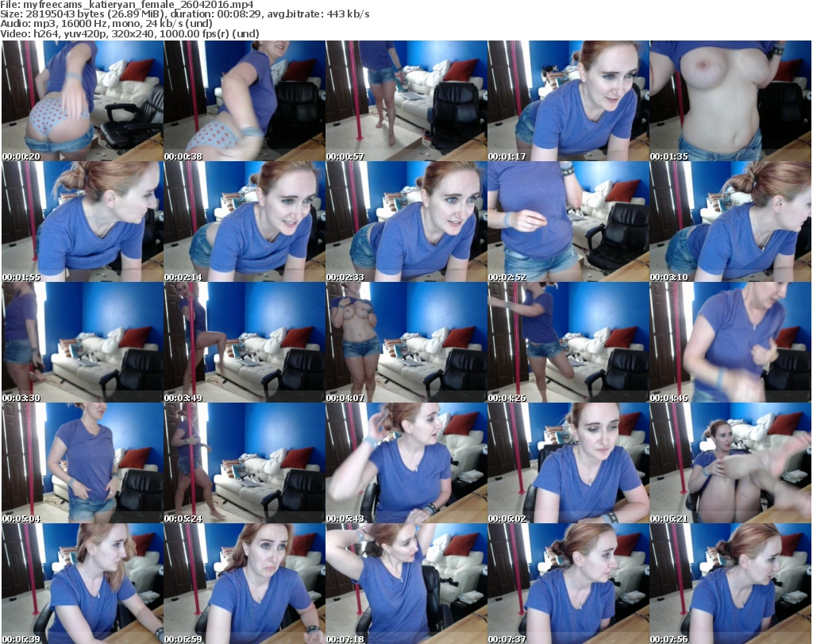Select the frame at 00:04:26
The image size is (813, 644).
point(568,342)
